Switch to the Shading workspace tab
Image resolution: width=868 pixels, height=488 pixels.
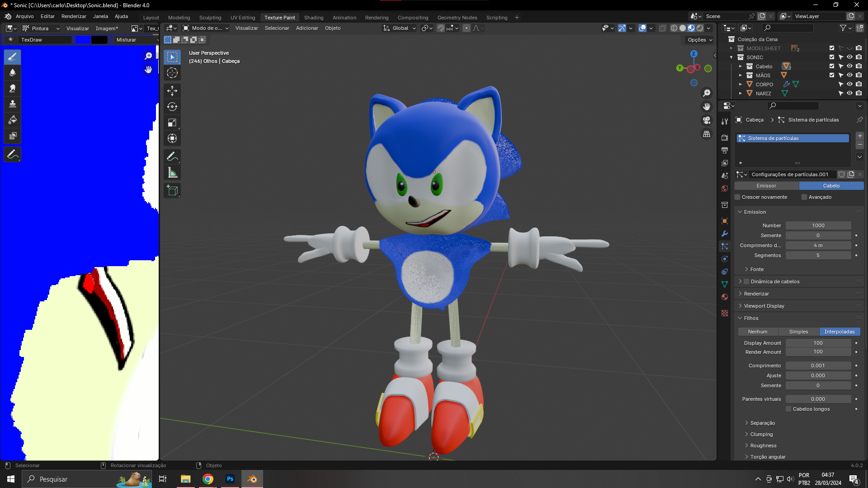(x=314, y=18)
